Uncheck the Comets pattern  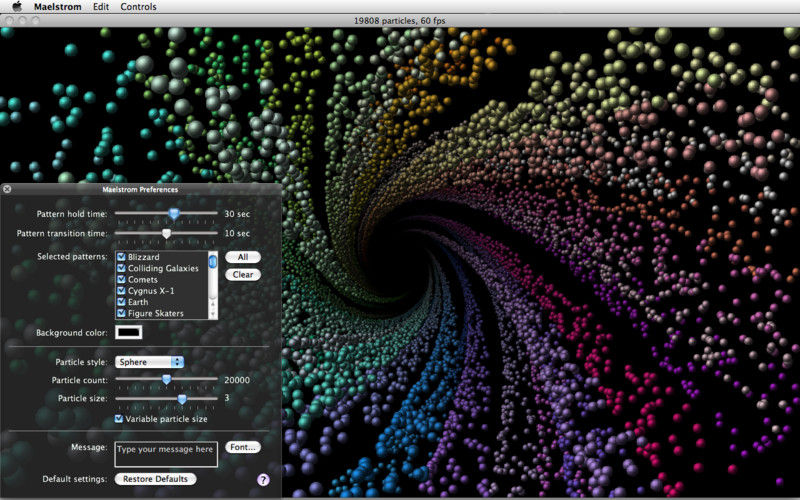[121, 279]
